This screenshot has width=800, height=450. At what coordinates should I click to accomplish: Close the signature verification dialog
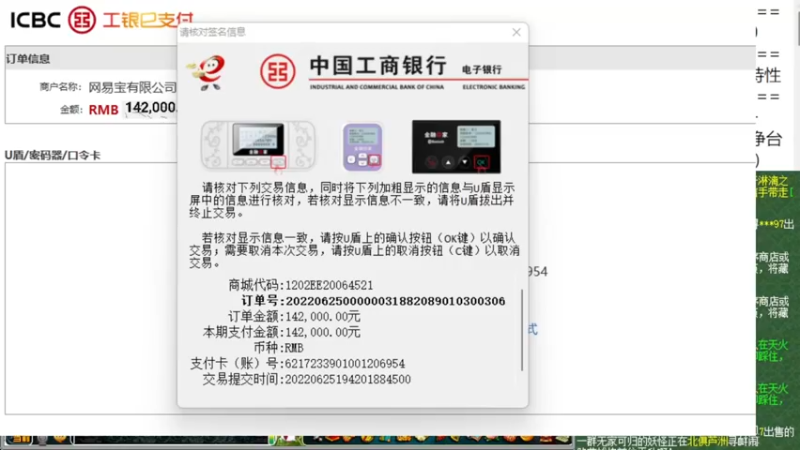click(x=516, y=33)
